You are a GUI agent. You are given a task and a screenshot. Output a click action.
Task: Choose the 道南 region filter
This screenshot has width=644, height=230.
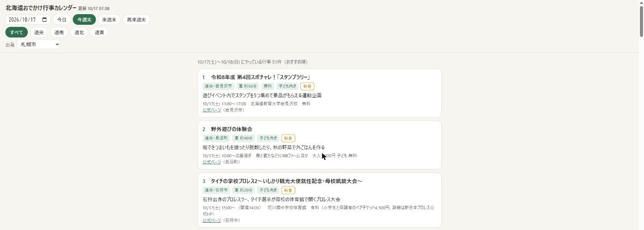click(x=59, y=32)
